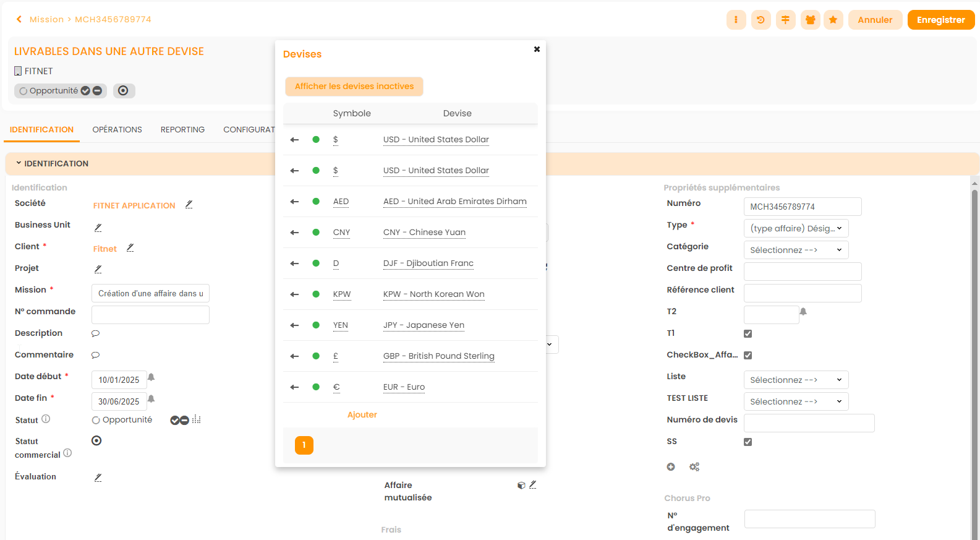Image resolution: width=980 pixels, height=540 pixels.
Task: Open the Type dropdown
Action: click(796, 228)
